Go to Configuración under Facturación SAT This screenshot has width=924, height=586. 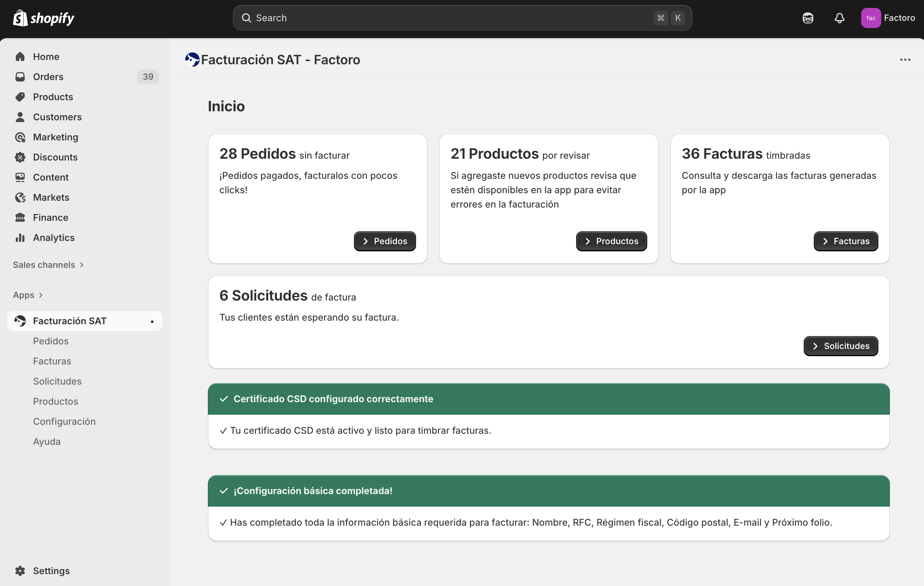[64, 422]
